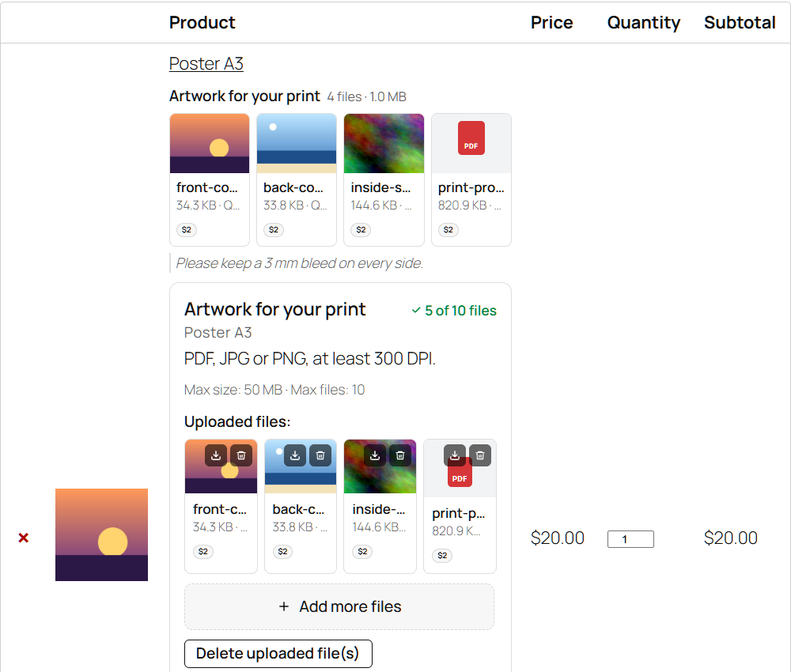791x672 pixels.
Task: Open back-co... beach thumbnail in summary
Action: pyautogui.click(x=297, y=143)
